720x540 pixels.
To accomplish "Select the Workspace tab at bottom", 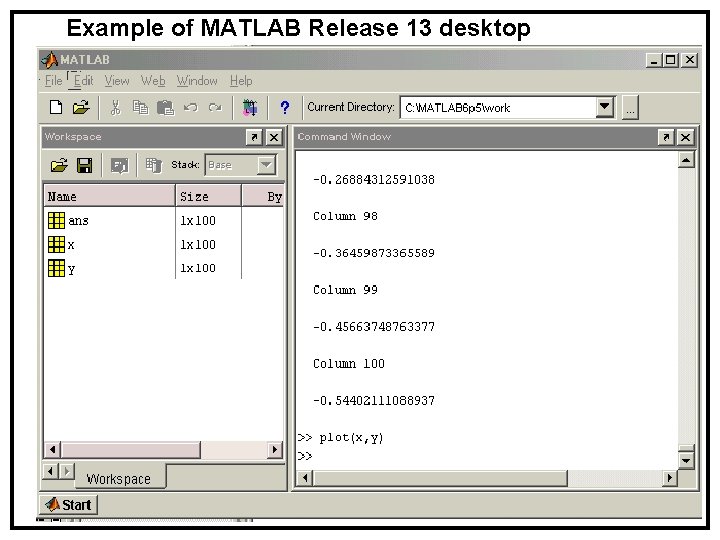I will 118,479.
